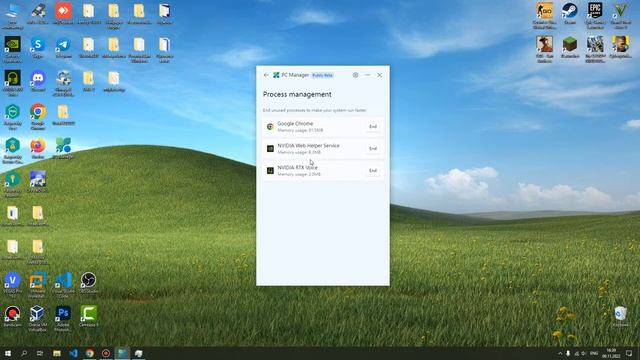Switch to PC Manager on taskbar
The image size is (640, 360).
(122, 353)
